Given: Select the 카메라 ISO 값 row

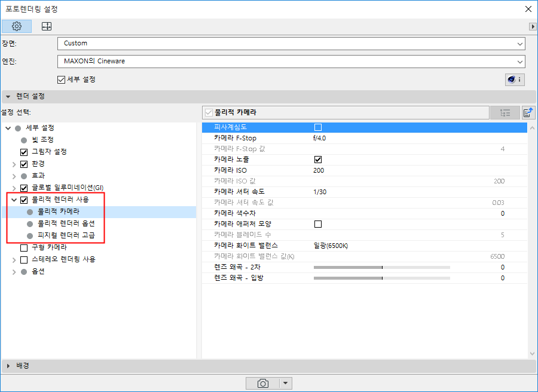Looking at the screenshot, I should click(x=365, y=181).
